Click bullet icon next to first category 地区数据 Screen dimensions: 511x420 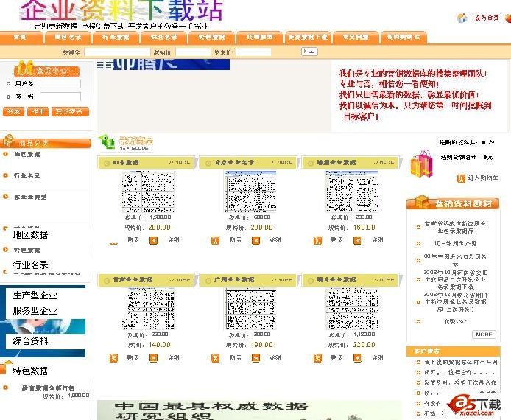[6, 154]
